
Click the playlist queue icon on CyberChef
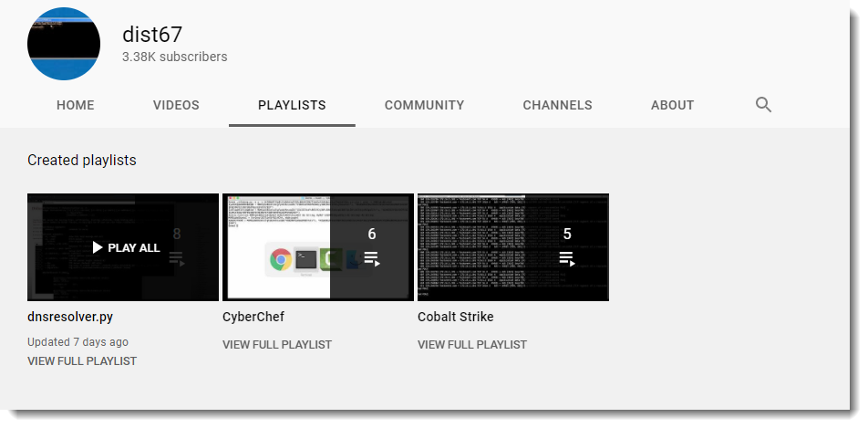coord(371,259)
